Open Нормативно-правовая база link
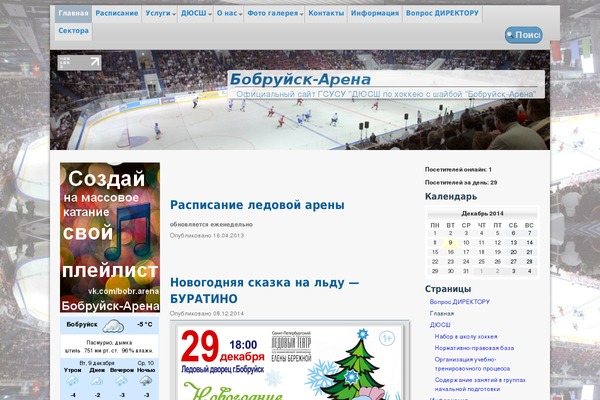The image size is (600, 400). click(474, 348)
